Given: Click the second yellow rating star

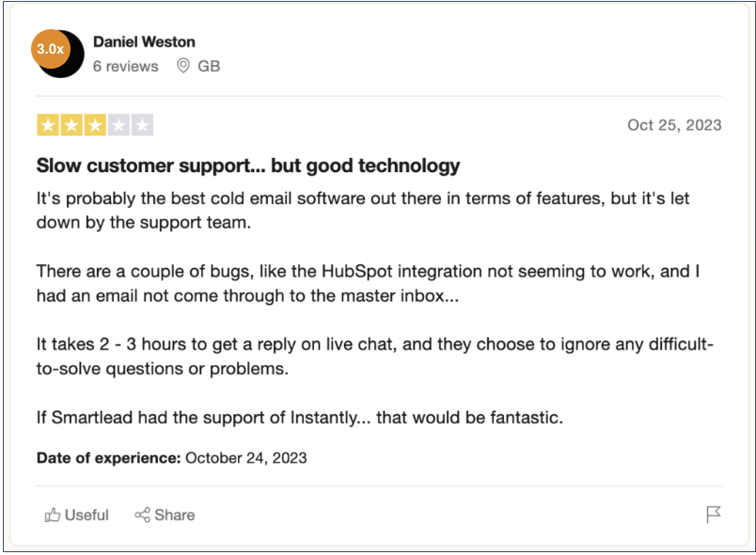Looking at the screenshot, I should (71, 125).
